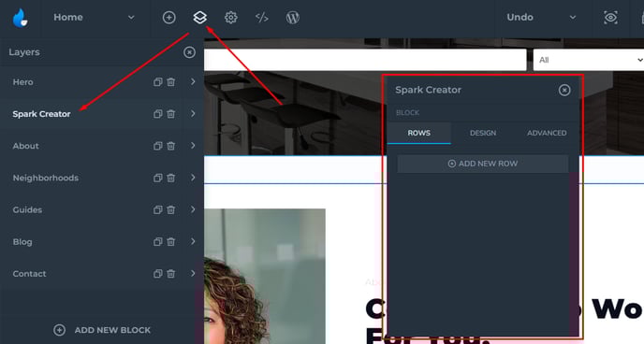
Task: Click the Add New Row button
Action: (x=483, y=164)
